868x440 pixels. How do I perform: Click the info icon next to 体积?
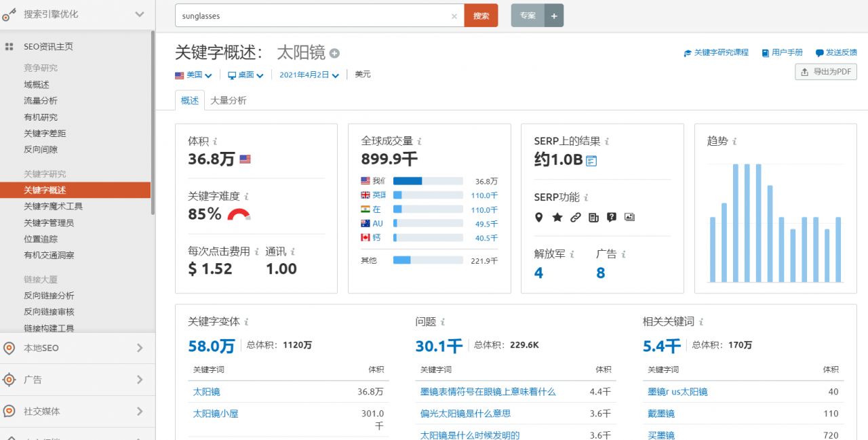215,142
